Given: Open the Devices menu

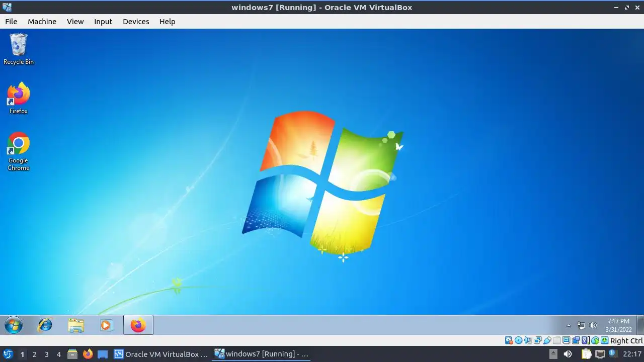Looking at the screenshot, I should click(x=136, y=22).
